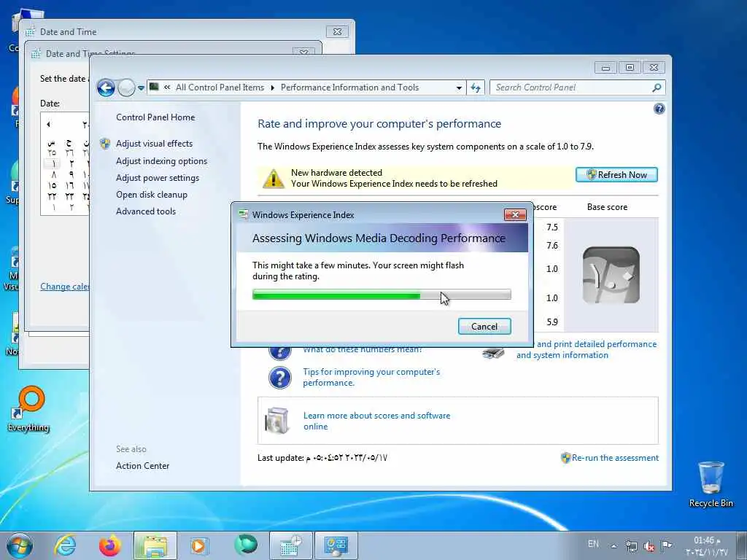747x560 pixels.
Task: Open Action Center link
Action: click(142, 466)
